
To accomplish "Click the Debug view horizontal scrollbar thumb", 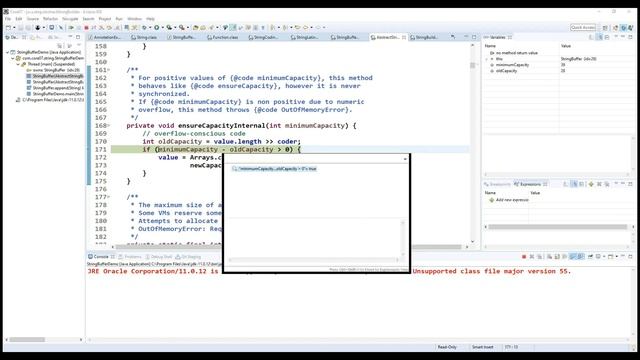I will tap(27, 340).
